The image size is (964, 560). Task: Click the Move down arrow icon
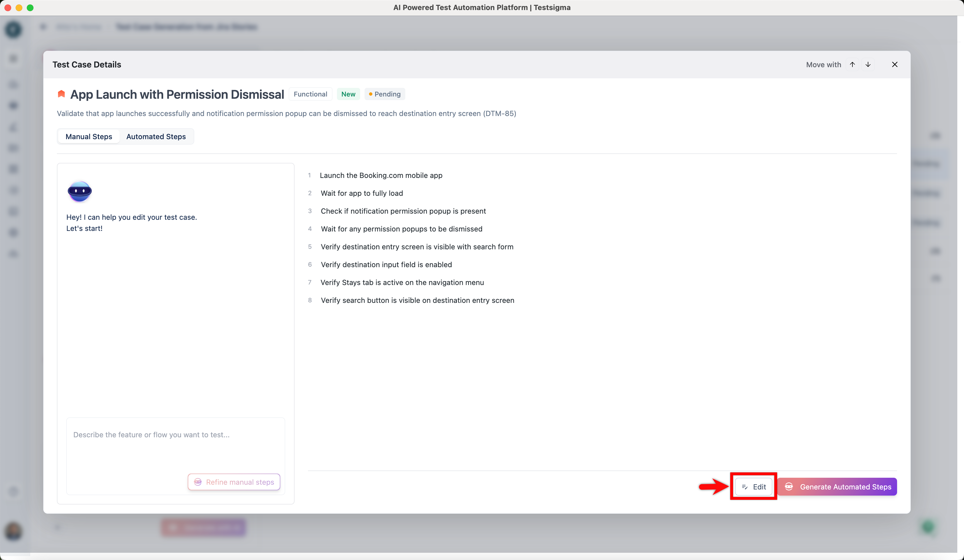click(x=868, y=65)
